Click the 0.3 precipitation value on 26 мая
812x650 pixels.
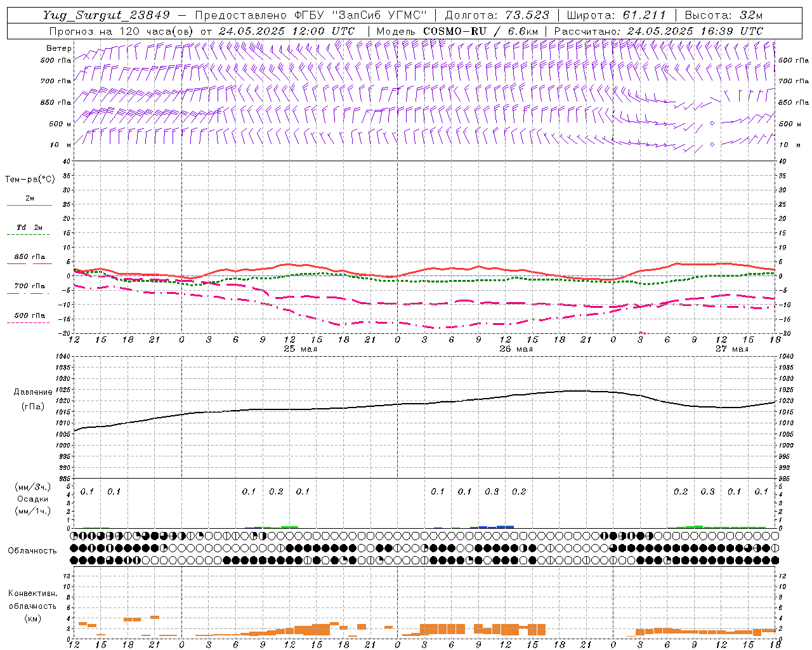point(492,491)
